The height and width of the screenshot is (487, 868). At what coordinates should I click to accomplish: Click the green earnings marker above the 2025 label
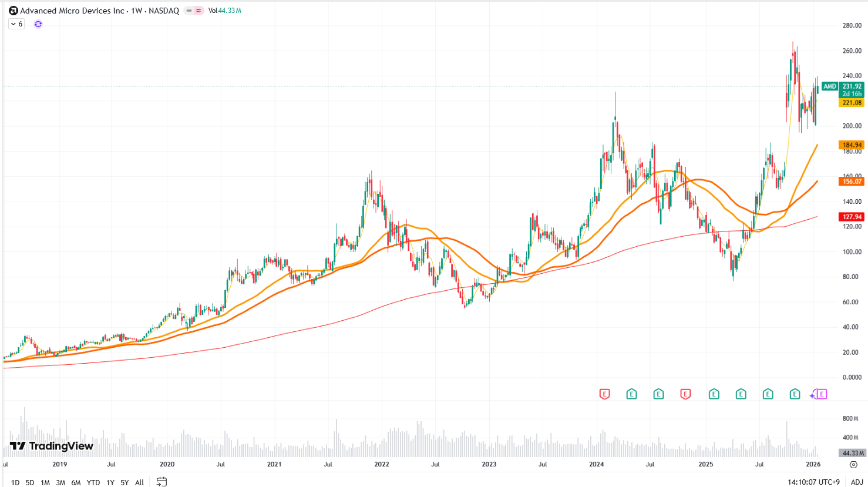[714, 394]
